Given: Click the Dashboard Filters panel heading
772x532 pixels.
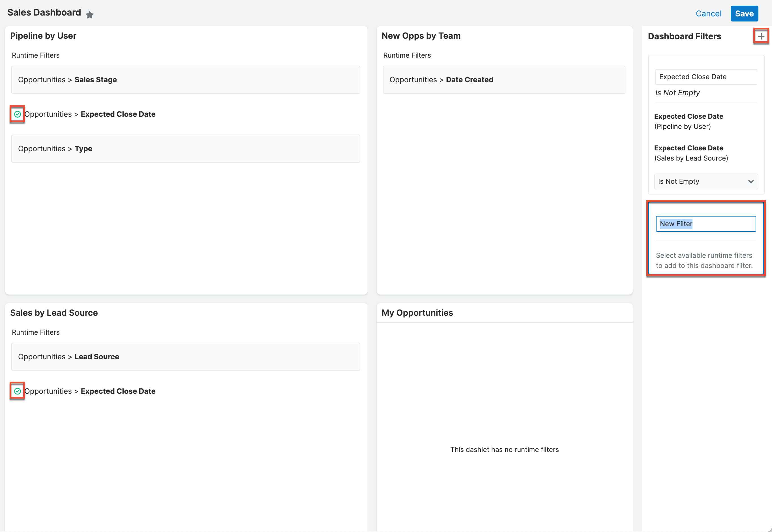Looking at the screenshot, I should tap(685, 36).
